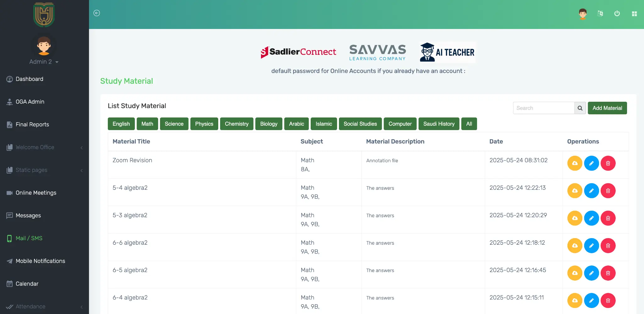Download the Zoom Revision material file
Screen dimensions: 644x314
tap(575, 163)
